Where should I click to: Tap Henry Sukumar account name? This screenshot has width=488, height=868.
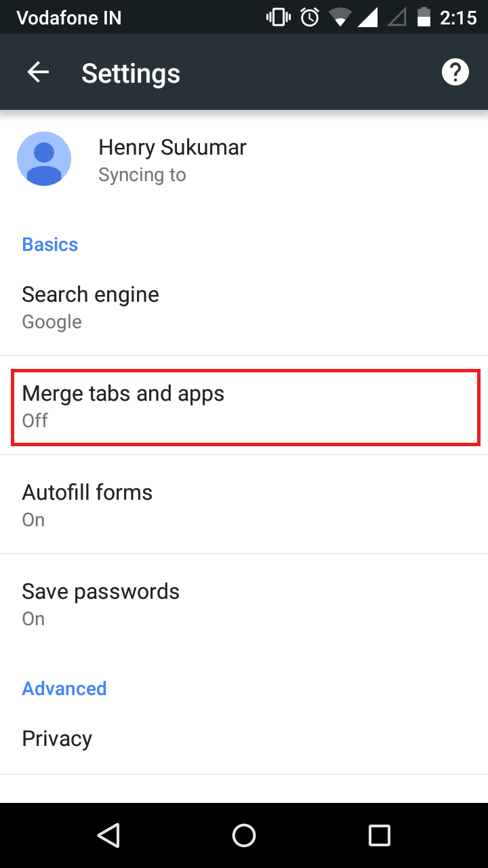[171, 147]
